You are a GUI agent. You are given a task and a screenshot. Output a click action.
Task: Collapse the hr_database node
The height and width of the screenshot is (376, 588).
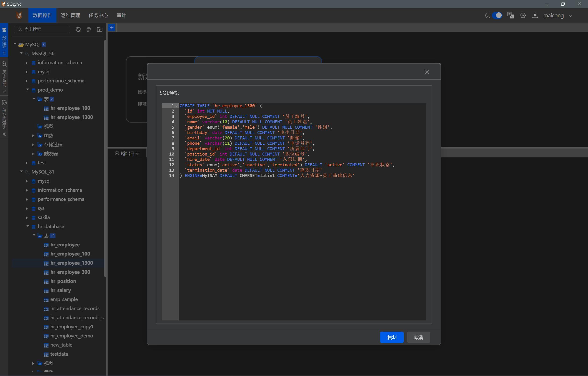[28, 226]
